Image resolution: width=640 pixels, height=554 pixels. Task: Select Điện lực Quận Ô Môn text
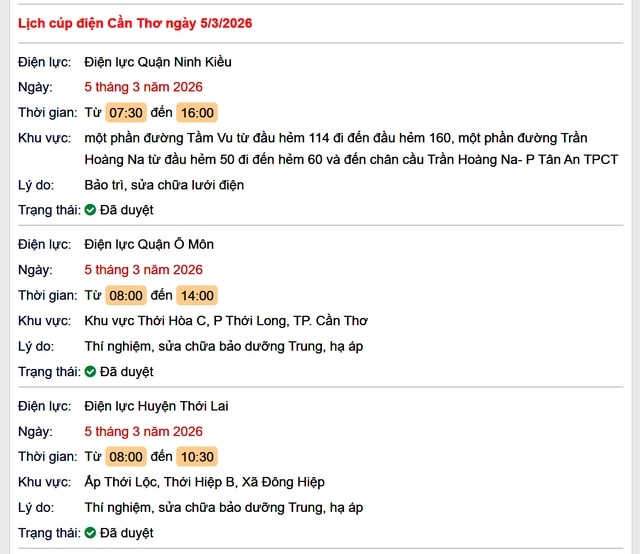click(149, 244)
